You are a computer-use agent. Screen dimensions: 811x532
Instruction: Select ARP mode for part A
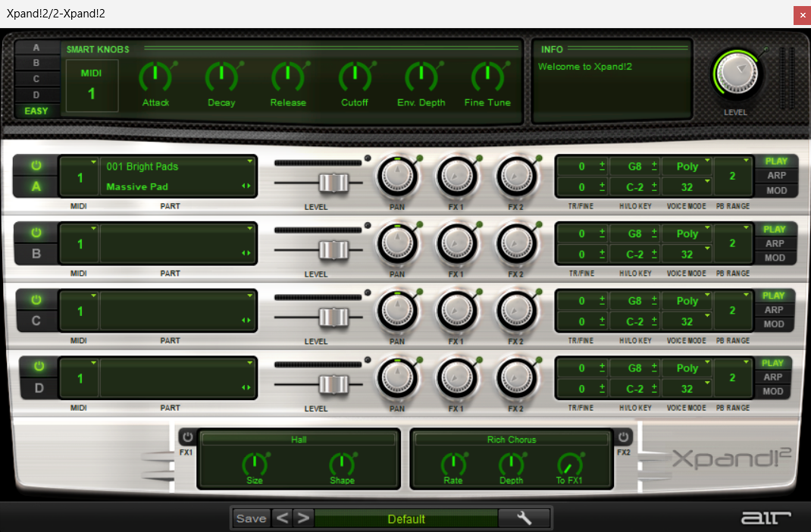[776, 176]
